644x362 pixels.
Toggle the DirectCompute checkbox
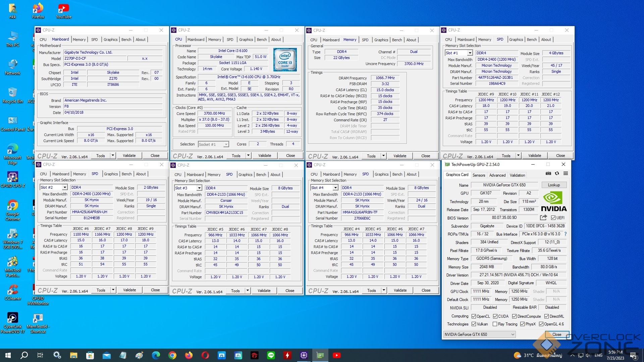(x=514, y=316)
